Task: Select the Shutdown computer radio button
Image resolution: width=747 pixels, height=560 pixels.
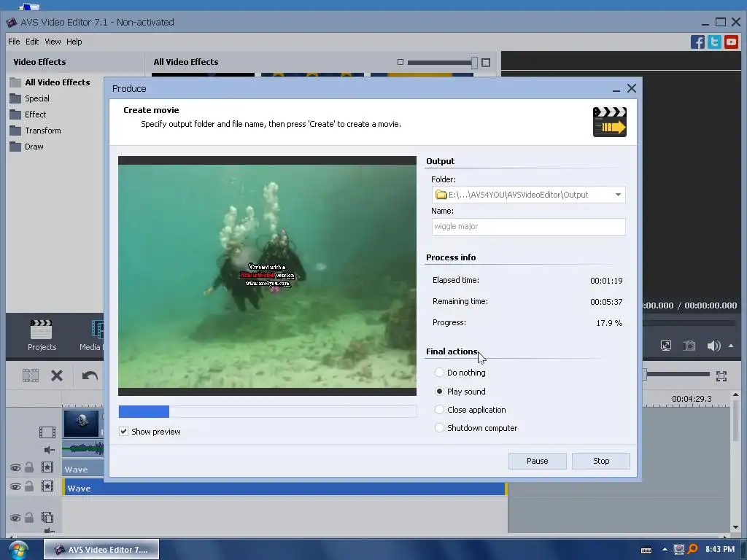Action: [439, 427]
